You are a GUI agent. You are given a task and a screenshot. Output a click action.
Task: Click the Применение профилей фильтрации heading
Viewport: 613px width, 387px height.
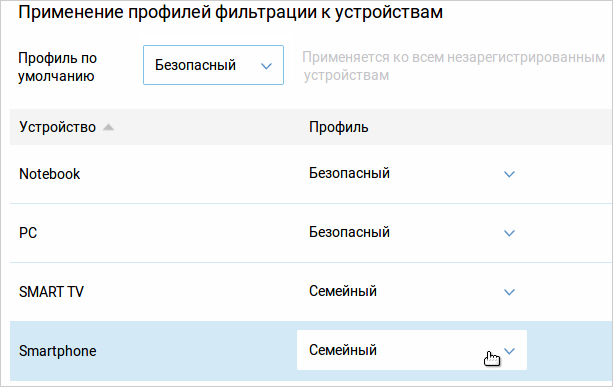[x=230, y=12]
